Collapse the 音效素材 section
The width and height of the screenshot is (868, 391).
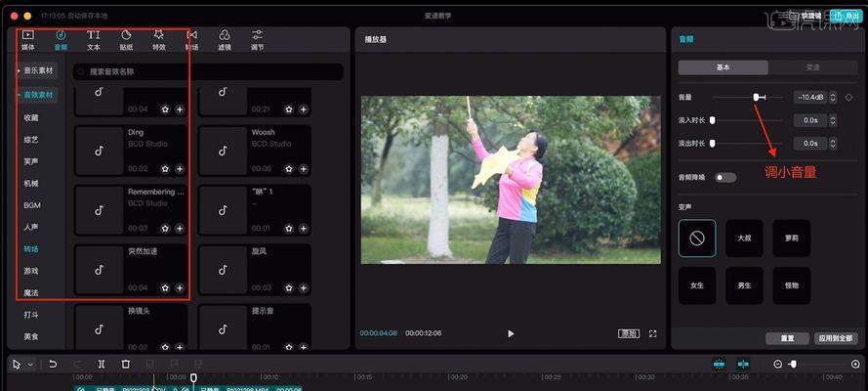coord(36,95)
